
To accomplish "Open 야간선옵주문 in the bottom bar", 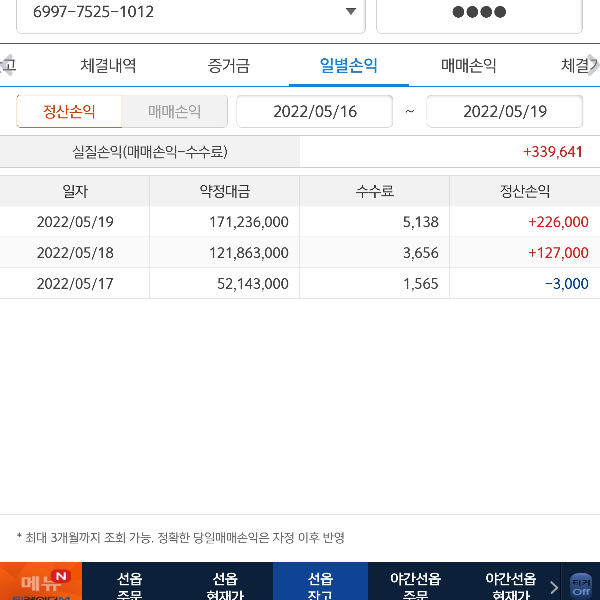I will click(415, 584).
